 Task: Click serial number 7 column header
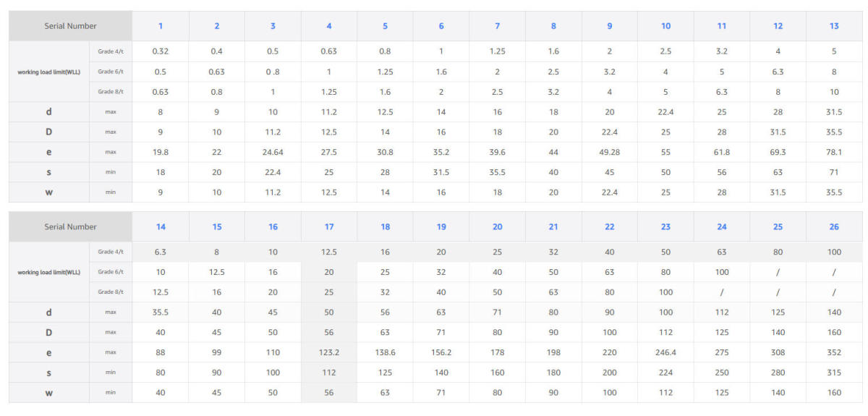[x=497, y=26]
